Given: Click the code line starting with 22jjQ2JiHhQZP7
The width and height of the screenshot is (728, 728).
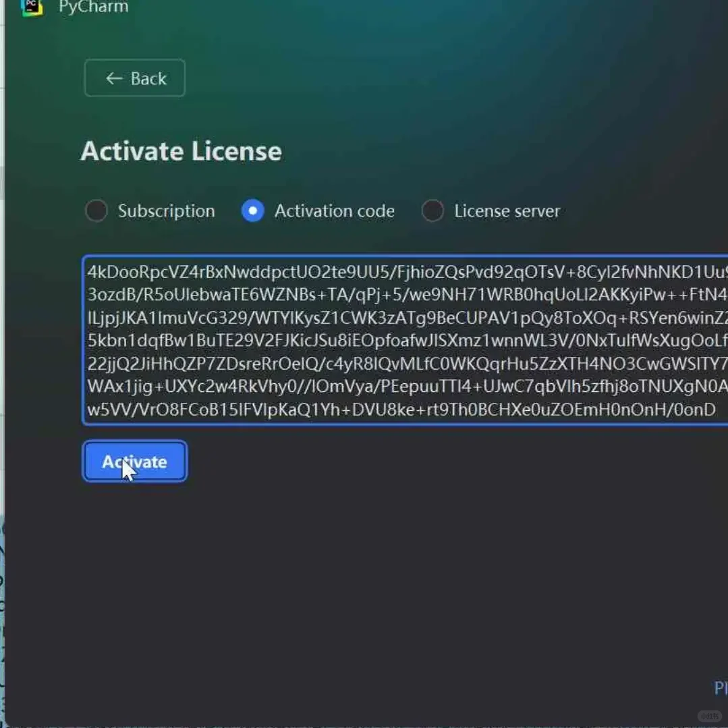Looking at the screenshot, I should (407, 364).
